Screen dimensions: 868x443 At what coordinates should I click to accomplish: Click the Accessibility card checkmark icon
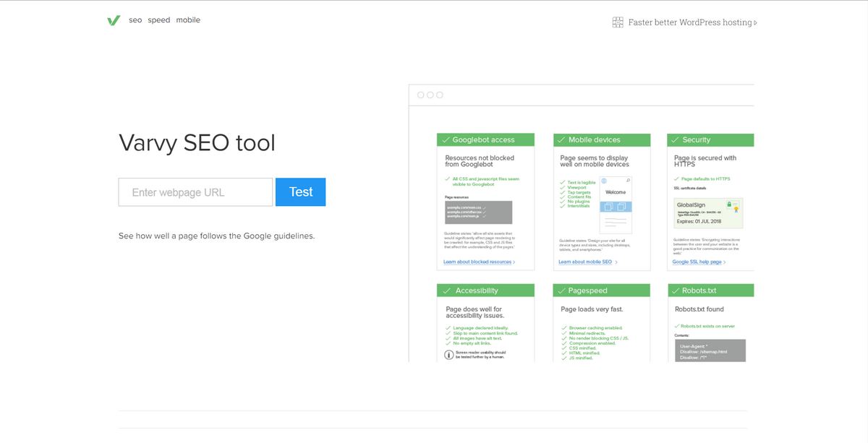point(446,291)
